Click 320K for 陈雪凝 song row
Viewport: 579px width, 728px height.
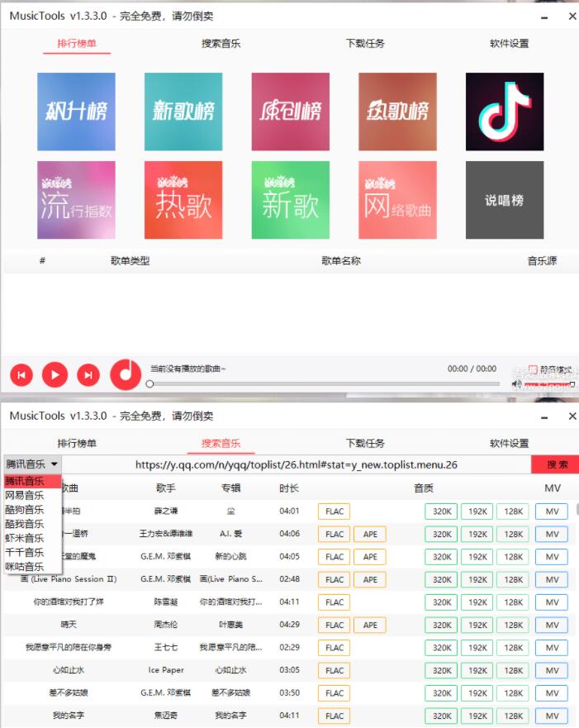coord(442,602)
